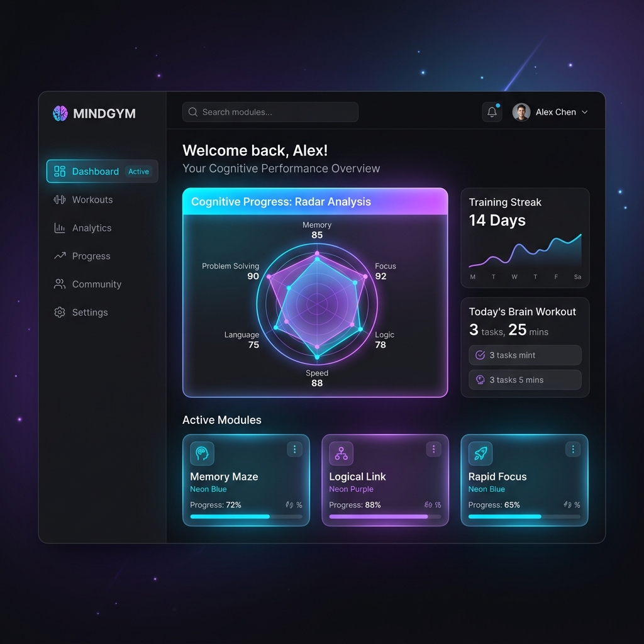Screen dimensions: 644x644
Task: Click Memory Maze 72% progress bar
Action: click(246, 517)
